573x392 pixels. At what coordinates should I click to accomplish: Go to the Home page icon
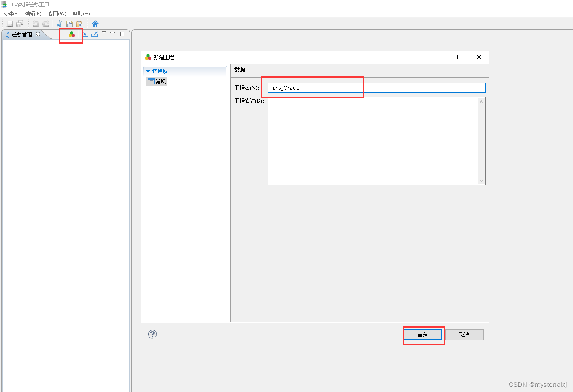(95, 24)
